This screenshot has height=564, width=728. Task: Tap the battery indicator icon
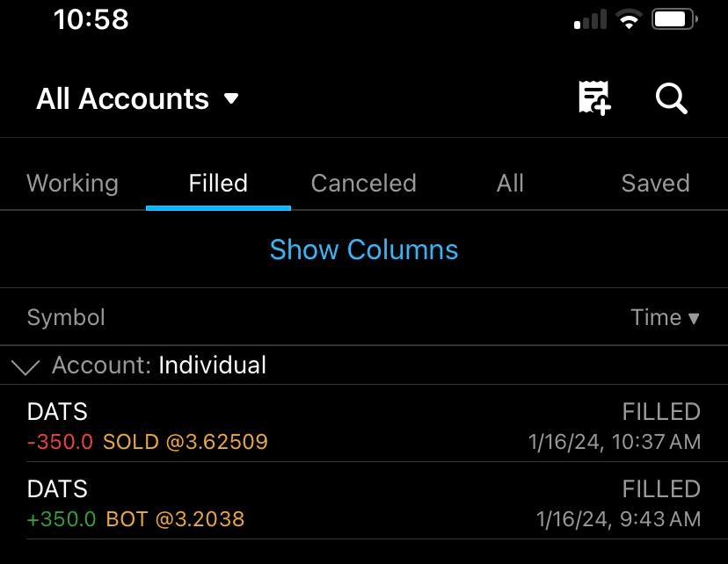[x=675, y=19]
